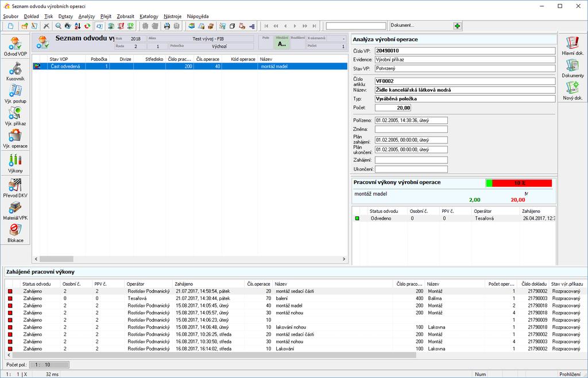The height and width of the screenshot is (378, 588).
Task: Select the 'Část odvedená' row montáž madel
Action: click(x=189, y=67)
